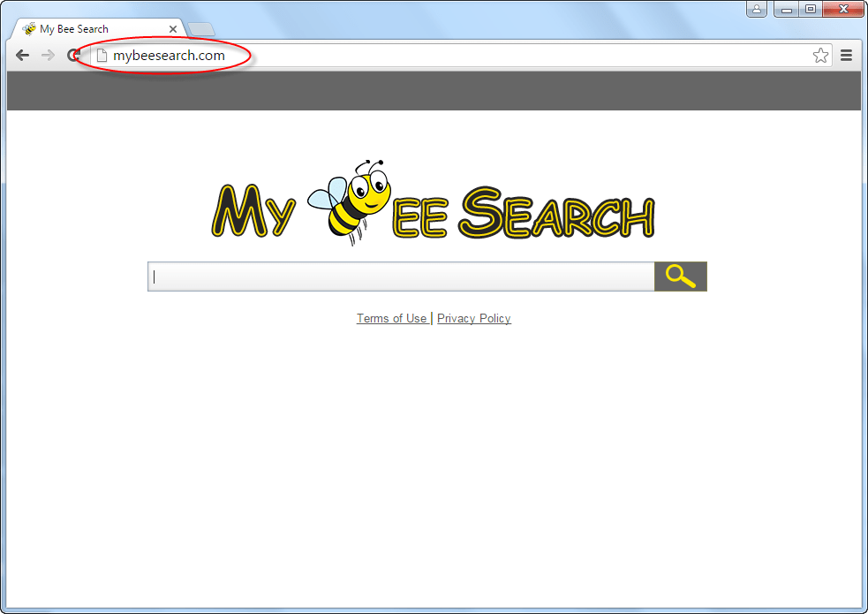Click the forward navigation arrow

pyautogui.click(x=49, y=56)
